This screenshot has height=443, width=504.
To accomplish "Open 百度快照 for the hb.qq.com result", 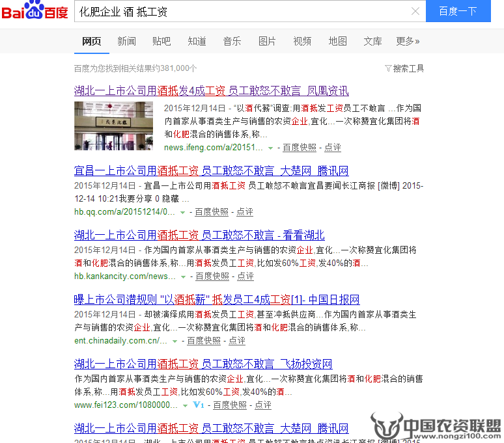I will [x=212, y=212].
